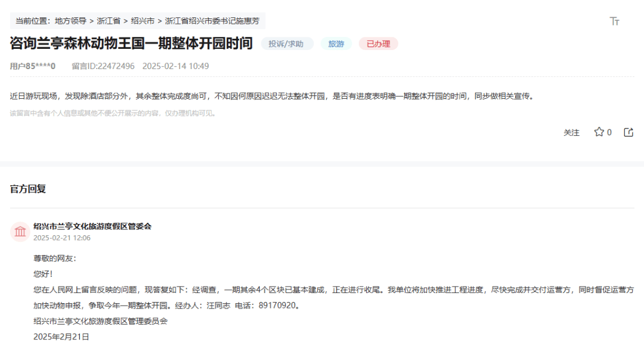
Task: Open 绍兴市兰亭文化旅游度假区管委会 agency profile
Action: click(92, 226)
